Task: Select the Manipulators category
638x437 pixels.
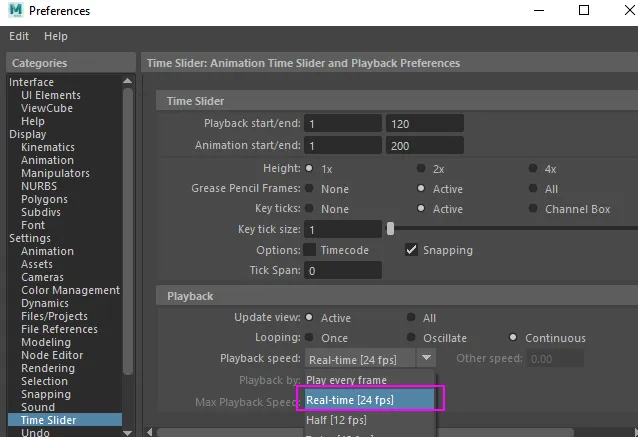Action: pos(55,173)
